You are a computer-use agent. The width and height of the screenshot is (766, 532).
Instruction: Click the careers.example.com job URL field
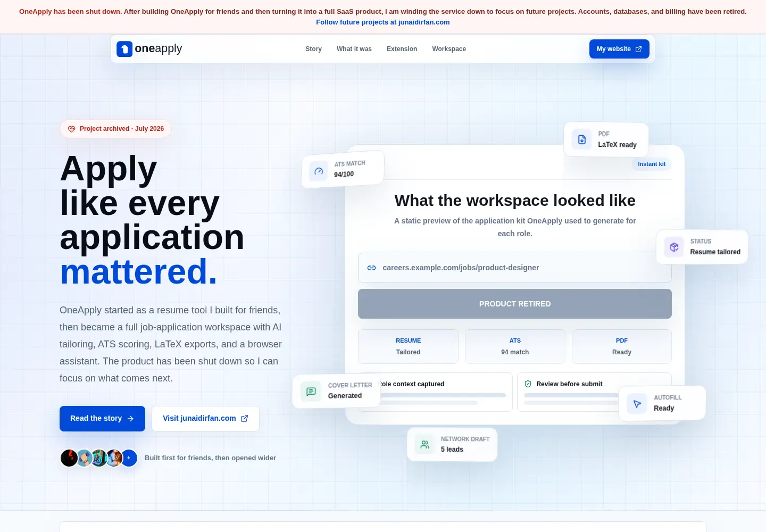tap(515, 268)
